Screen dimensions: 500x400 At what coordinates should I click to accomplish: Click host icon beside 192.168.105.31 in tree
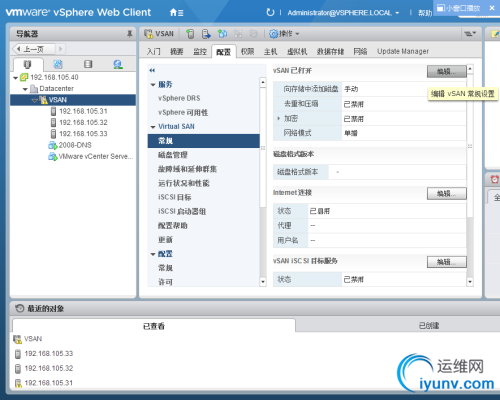point(53,111)
